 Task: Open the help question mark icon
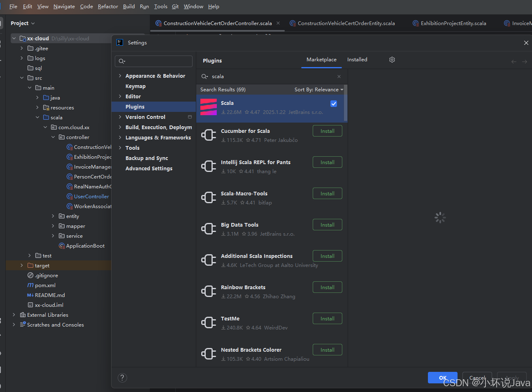(122, 378)
